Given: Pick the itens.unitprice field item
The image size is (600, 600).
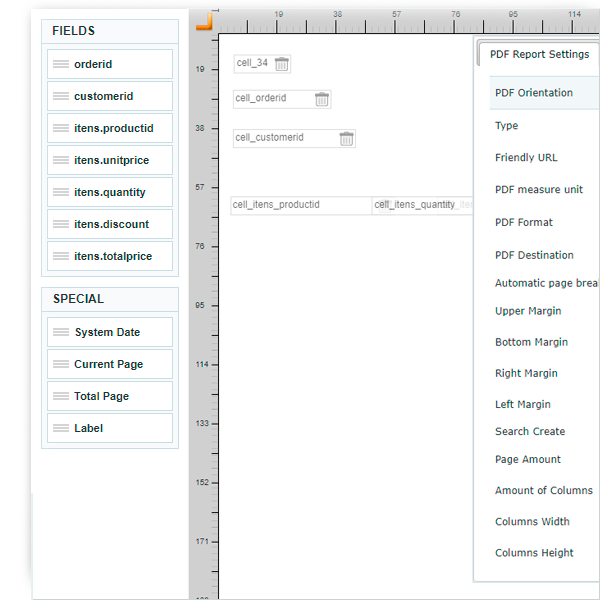Looking at the screenshot, I should (110, 160).
